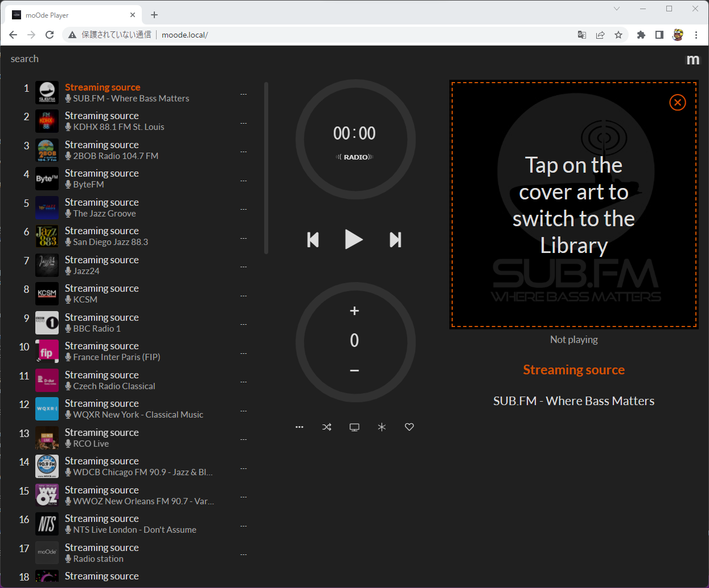This screenshot has width=709, height=588.
Task: Open options for Jazz24 queue item
Action: [x=243, y=267]
